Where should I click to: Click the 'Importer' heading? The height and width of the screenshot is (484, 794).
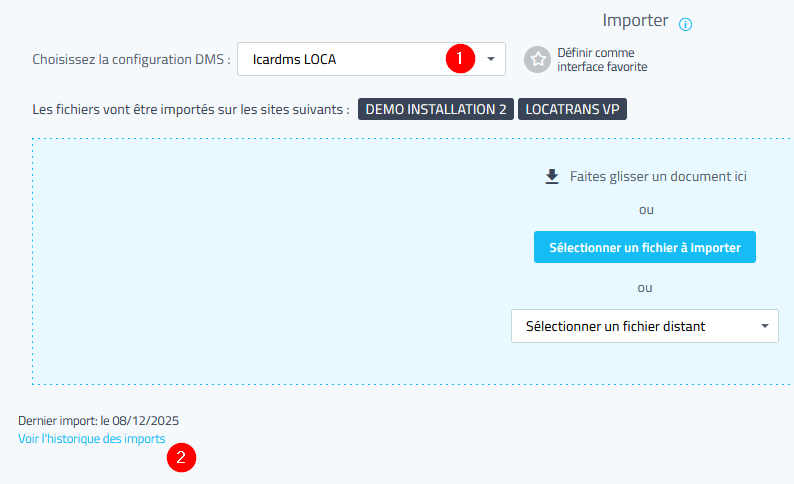coord(635,20)
